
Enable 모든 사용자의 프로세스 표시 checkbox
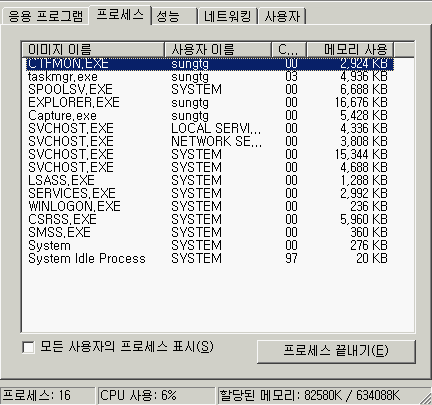pyautogui.click(x=28, y=347)
